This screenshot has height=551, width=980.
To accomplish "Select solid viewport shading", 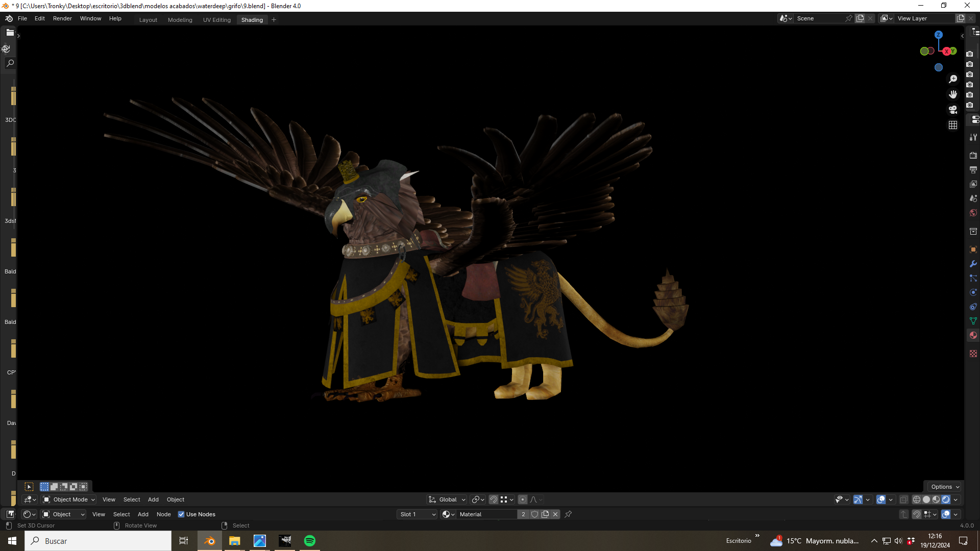I will click(x=926, y=499).
